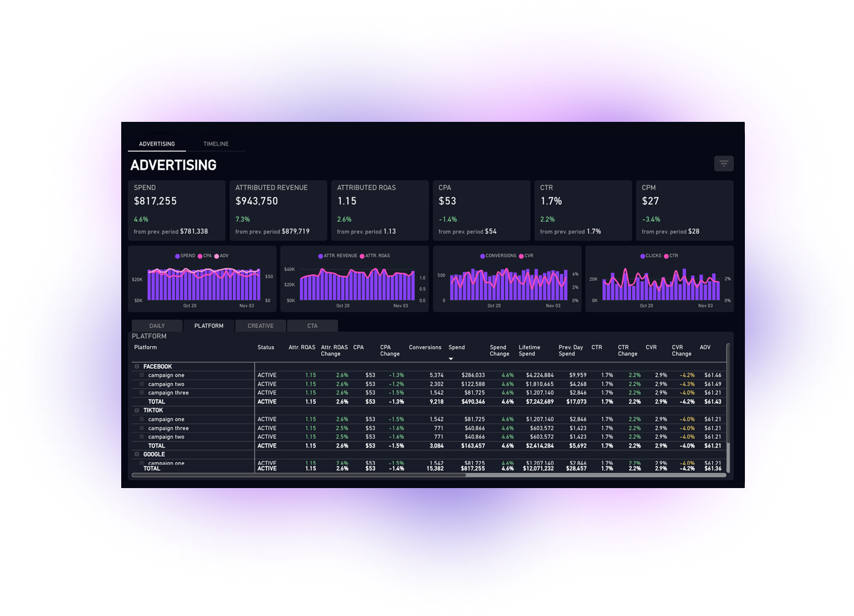The image size is (854, 616).
Task: Click the purple CLICKS legend dot
Action: (x=642, y=256)
